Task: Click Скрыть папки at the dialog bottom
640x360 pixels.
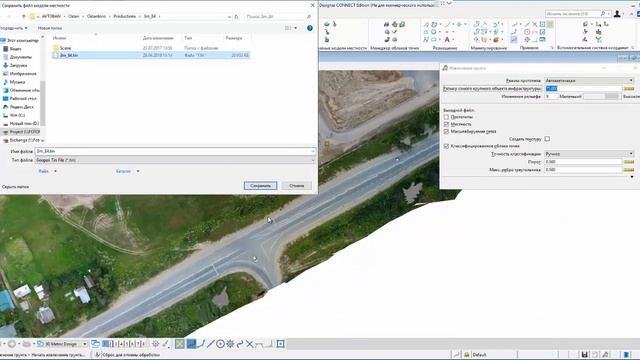Action: (x=16, y=187)
